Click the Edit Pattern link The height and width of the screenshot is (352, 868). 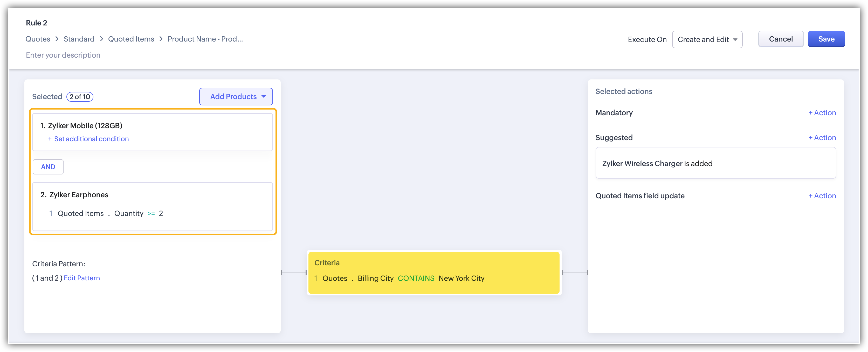click(x=81, y=278)
